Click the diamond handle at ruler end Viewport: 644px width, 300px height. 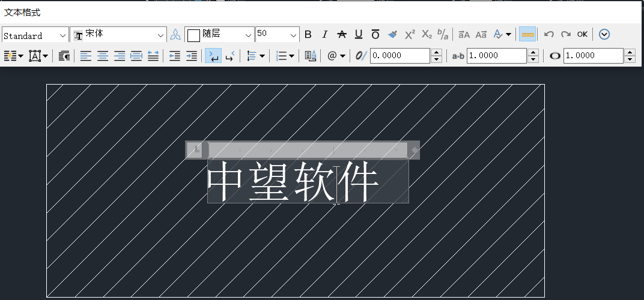[415, 150]
